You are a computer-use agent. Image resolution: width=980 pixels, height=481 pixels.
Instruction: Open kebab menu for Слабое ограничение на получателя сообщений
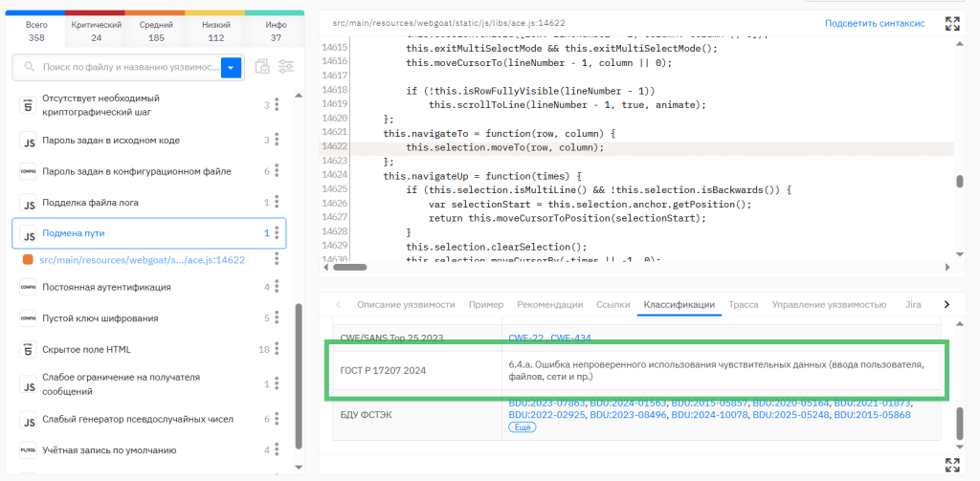tap(277, 384)
